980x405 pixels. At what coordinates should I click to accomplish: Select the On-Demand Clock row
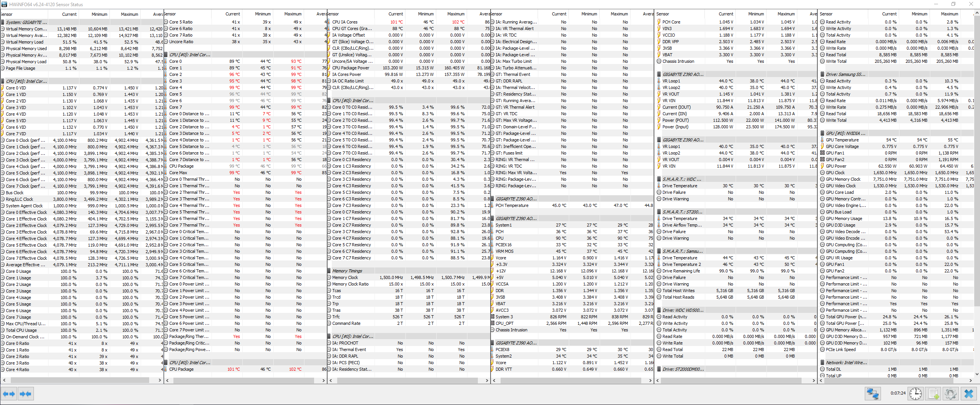[82, 337]
